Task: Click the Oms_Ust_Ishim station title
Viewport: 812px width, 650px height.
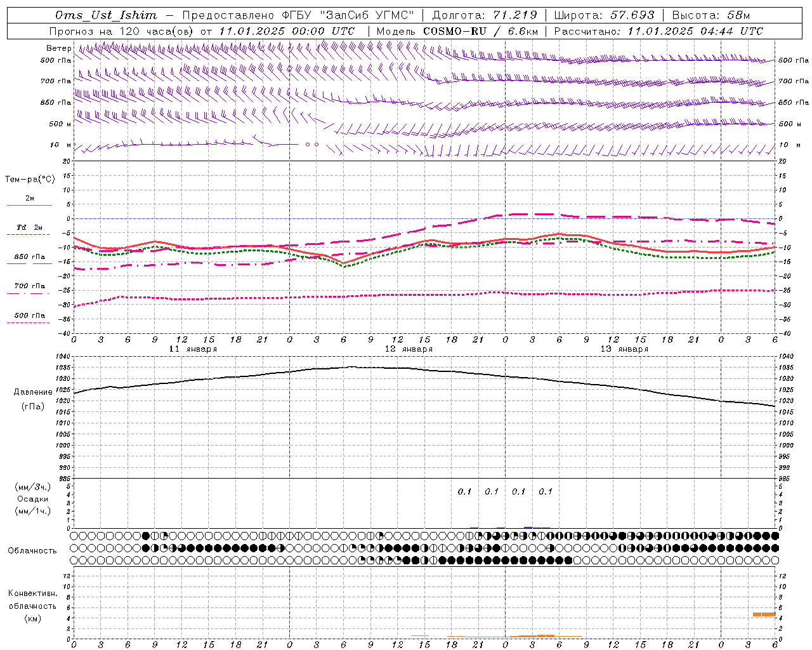Action: coord(106,15)
